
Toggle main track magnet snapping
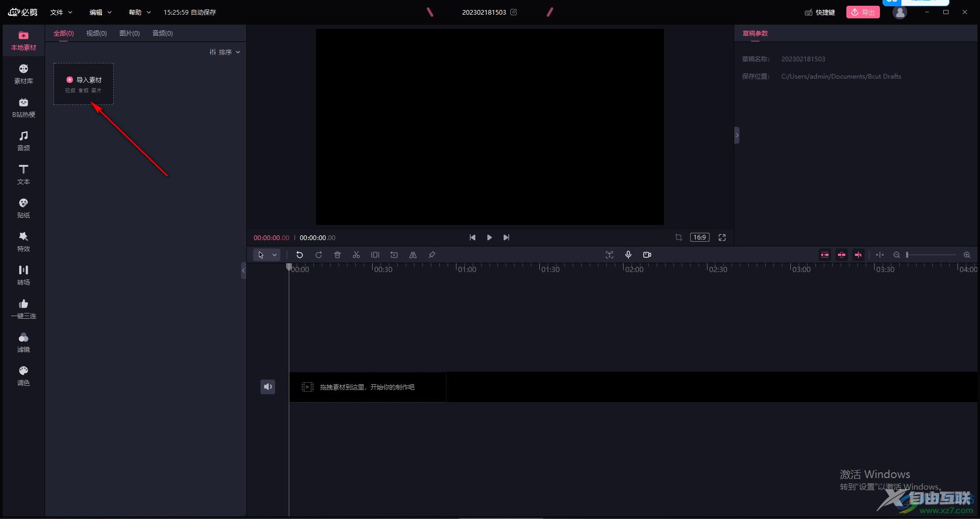click(825, 255)
